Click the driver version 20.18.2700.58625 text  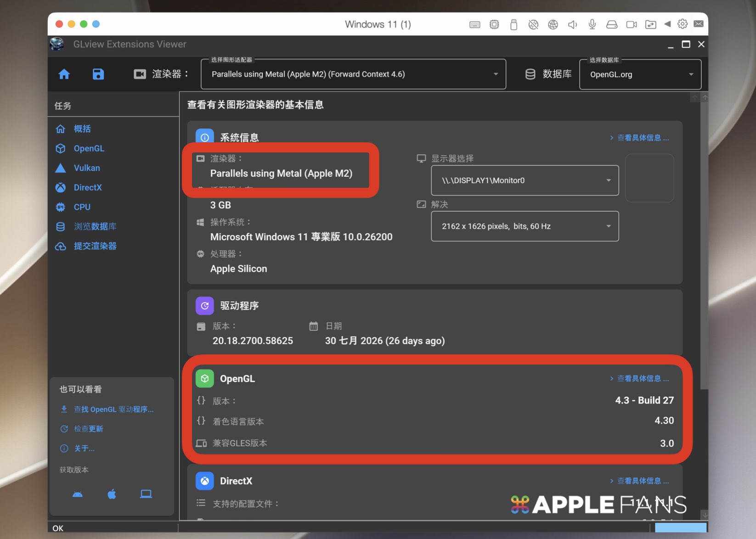coord(253,341)
